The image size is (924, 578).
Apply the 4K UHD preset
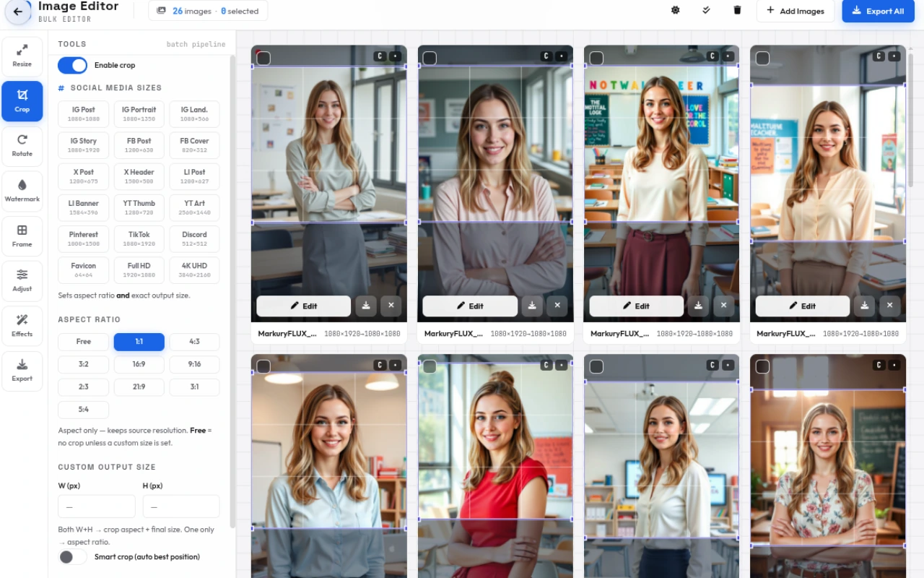(x=194, y=269)
